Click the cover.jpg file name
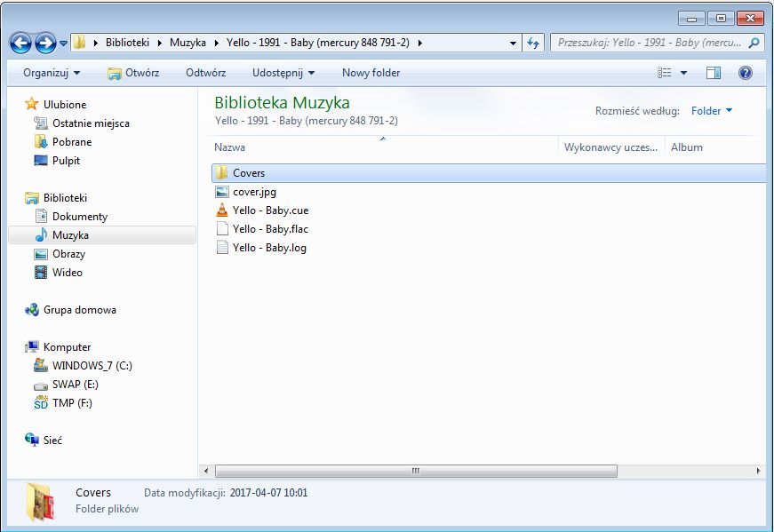 click(254, 192)
